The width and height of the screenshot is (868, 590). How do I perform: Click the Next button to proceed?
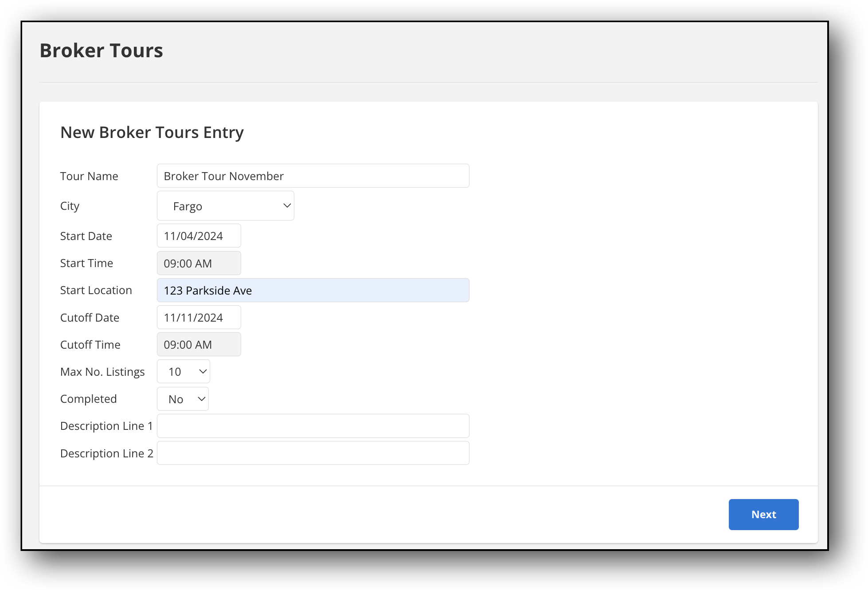point(763,514)
